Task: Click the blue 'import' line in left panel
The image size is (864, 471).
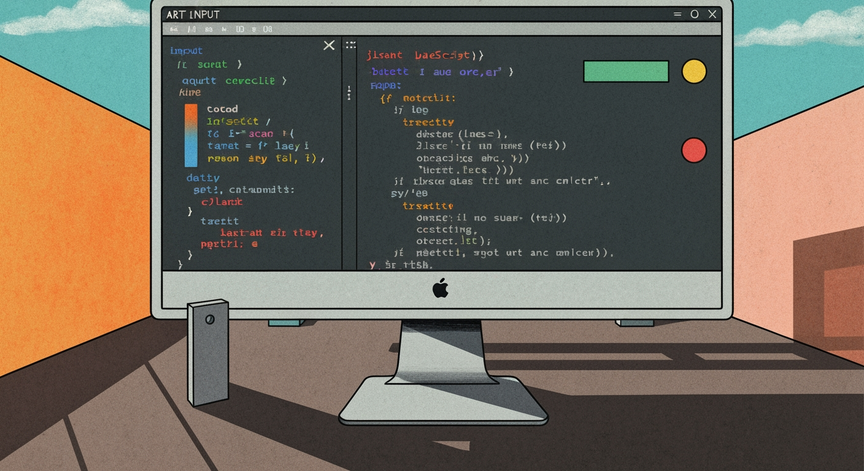Action: (186, 51)
